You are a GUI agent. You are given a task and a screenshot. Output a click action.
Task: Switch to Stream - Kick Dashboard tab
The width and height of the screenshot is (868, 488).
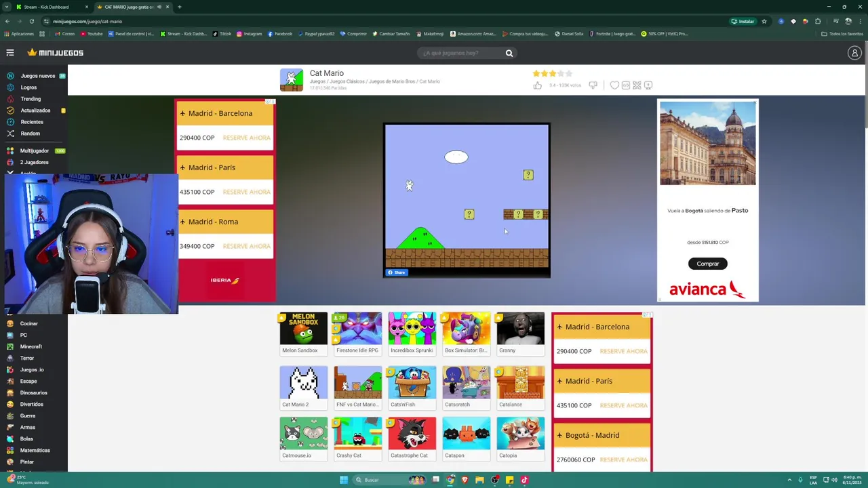click(51, 7)
